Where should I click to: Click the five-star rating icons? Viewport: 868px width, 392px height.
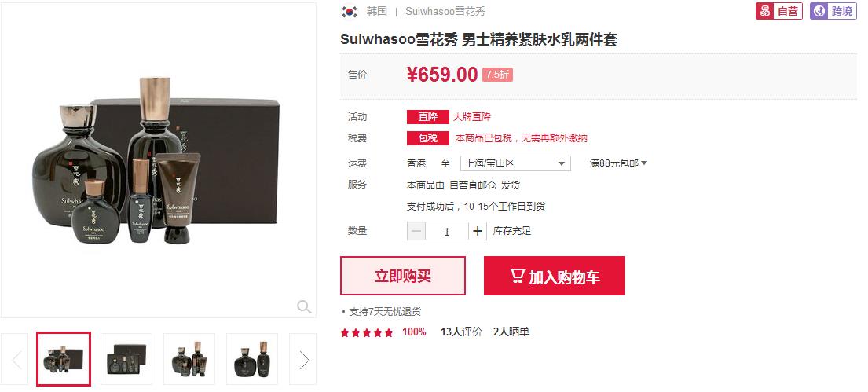click(x=367, y=333)
